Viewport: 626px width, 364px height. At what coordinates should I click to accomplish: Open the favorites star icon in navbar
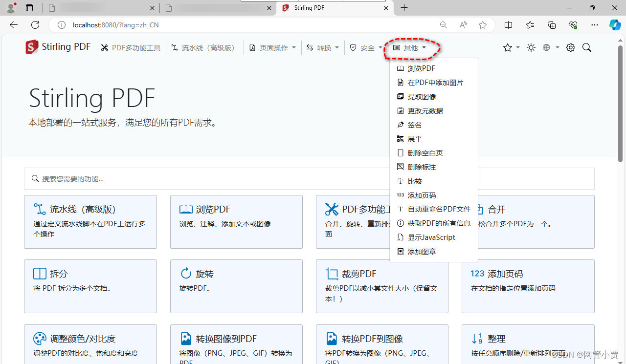click(x=507, y=47)
